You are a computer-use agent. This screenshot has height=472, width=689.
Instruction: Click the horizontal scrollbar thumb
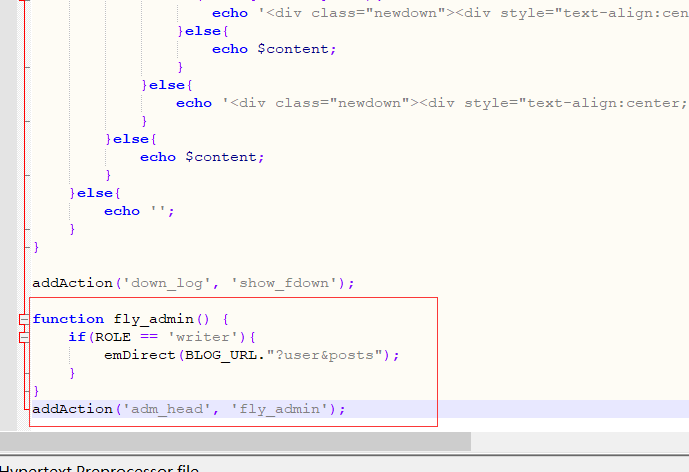click(235, 441)
